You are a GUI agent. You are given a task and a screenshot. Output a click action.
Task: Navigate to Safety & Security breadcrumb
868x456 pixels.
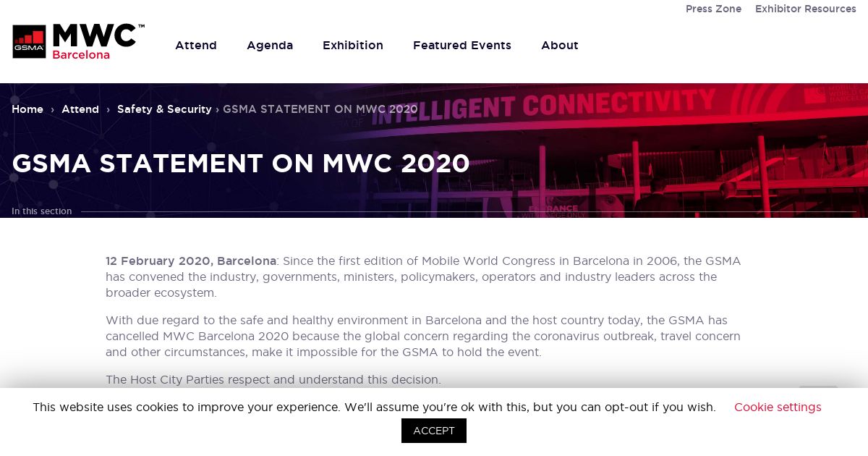coord(164,109)
